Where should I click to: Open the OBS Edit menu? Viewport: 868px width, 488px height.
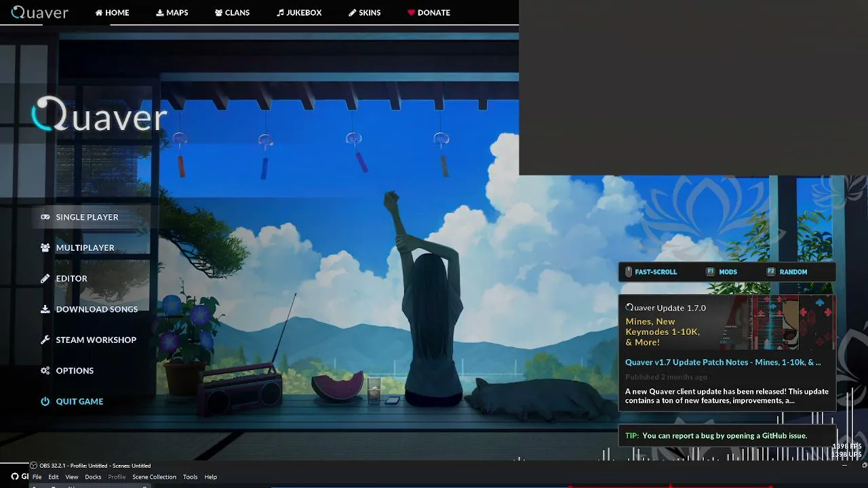(x=54, y=477)
